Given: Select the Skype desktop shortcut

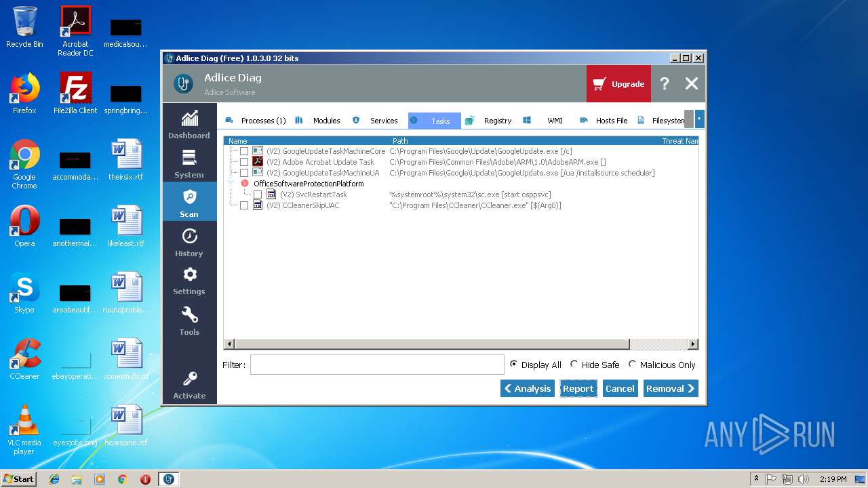Looking at the screenshot, I should point(24,292).
